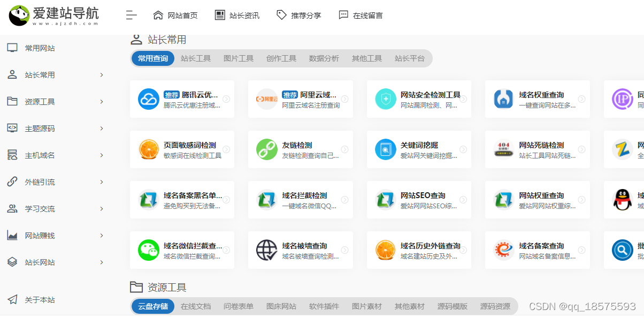The image size is (644, 317).
Task: Switch to the 其他素材 tab
Action: point(410,306)
